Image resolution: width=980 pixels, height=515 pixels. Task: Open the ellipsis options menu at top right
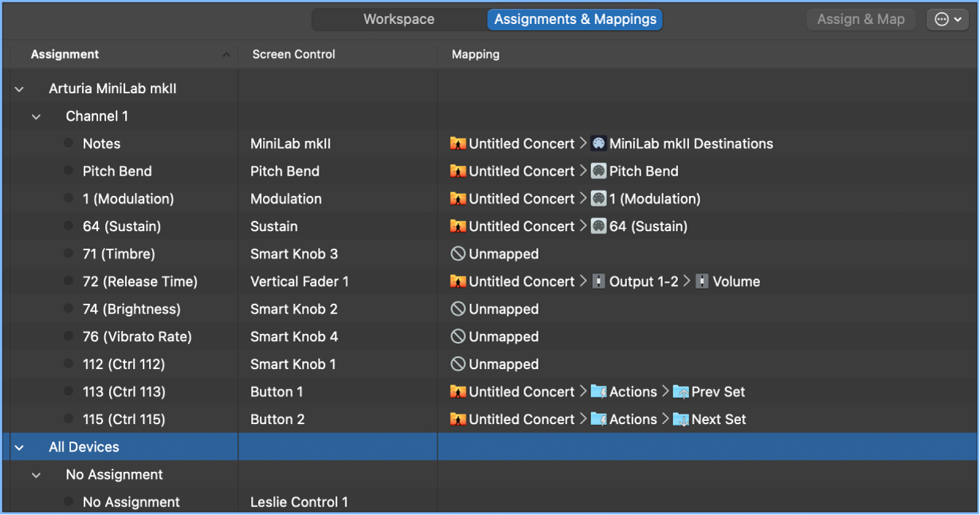tap(947, 18)
